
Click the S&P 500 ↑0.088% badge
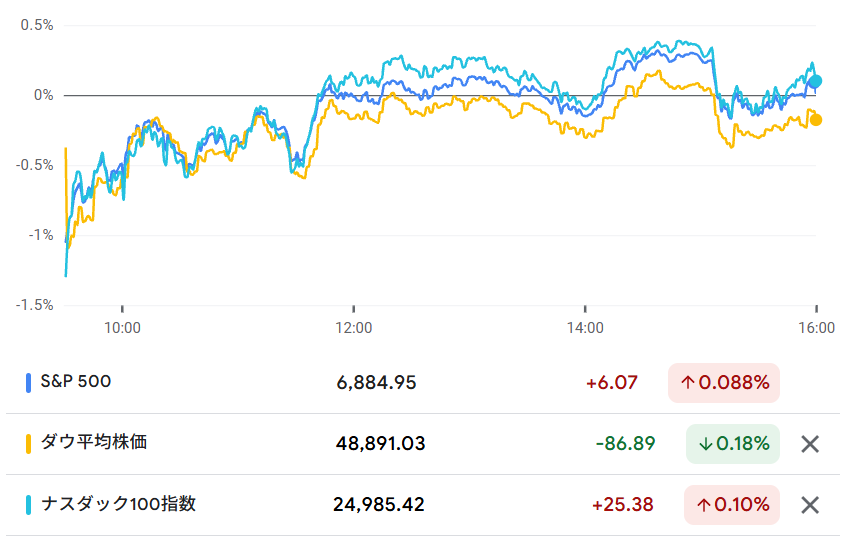pyautogui.click(x=724, y=382)
